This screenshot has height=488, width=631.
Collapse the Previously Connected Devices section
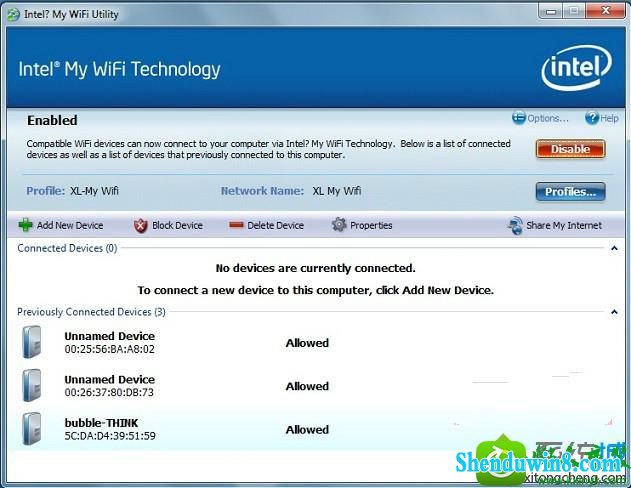point(614,312)
